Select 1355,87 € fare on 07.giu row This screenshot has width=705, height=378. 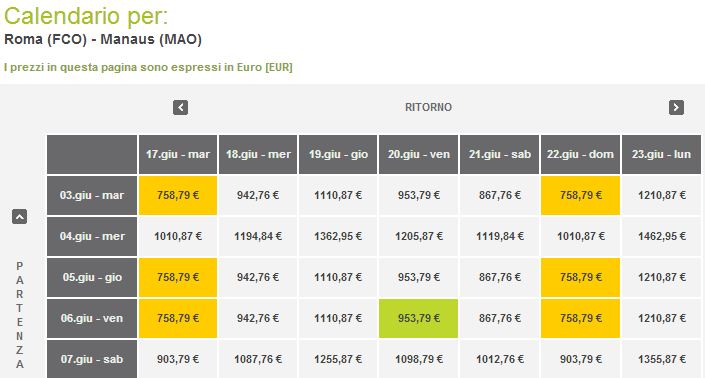tap(661, 359)
